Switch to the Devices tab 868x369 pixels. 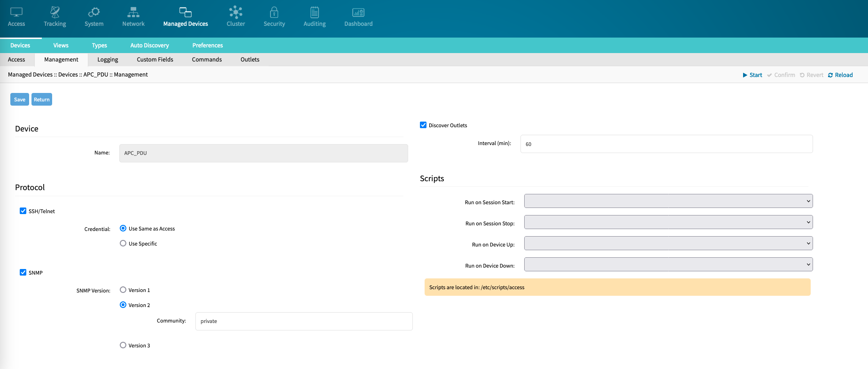click(x=20, y=46)
